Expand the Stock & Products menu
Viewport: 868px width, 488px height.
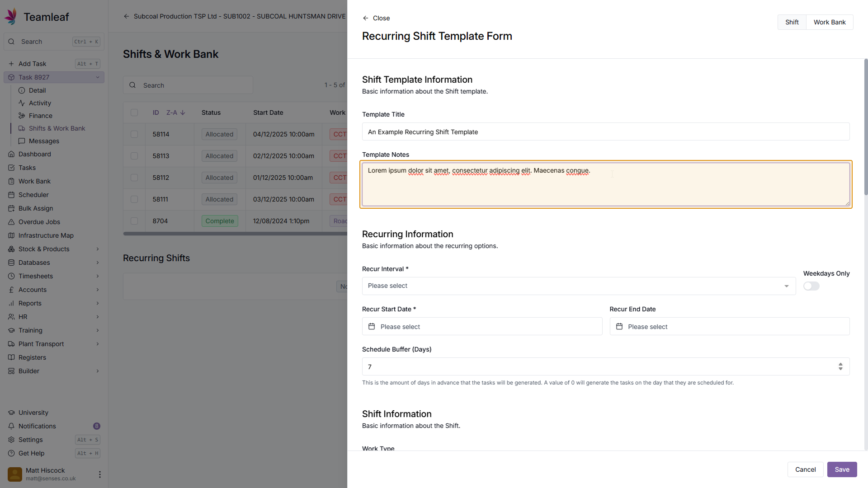97,249
